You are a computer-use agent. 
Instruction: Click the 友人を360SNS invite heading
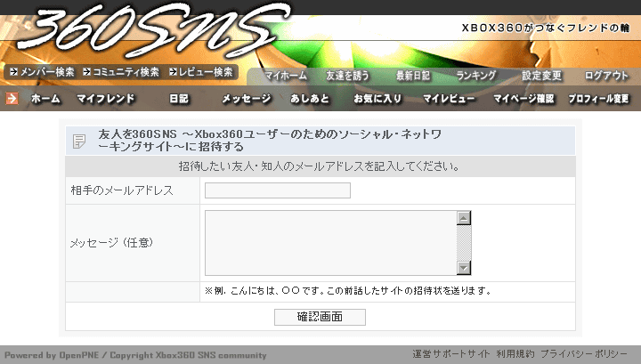click(270, 140)
